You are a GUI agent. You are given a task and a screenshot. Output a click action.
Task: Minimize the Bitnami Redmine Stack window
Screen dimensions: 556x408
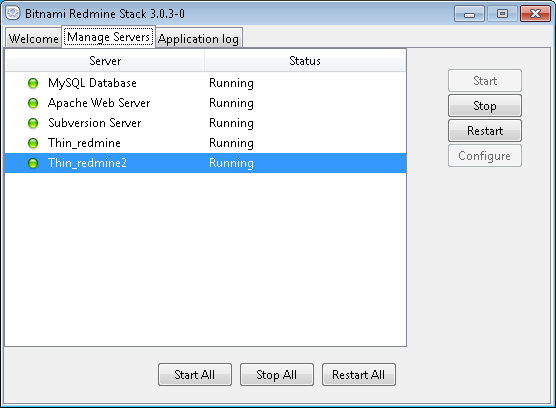pyautogui.click(x=469, y=14)
